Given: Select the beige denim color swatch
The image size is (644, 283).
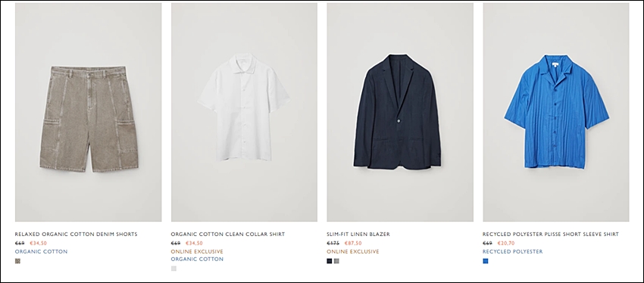Looking at the screenshot, I should 17,261.
